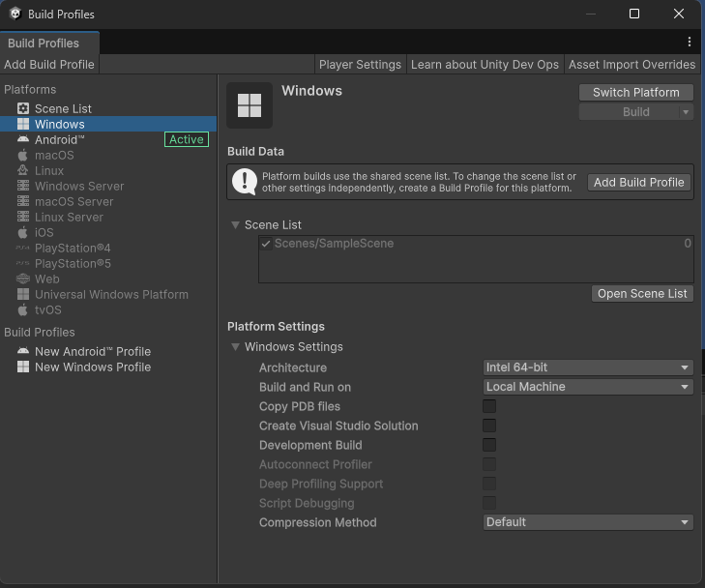The height and width of the screenshot is (588, 705).
Task: Click the green Active badge
Action: (x=187, y=139)
